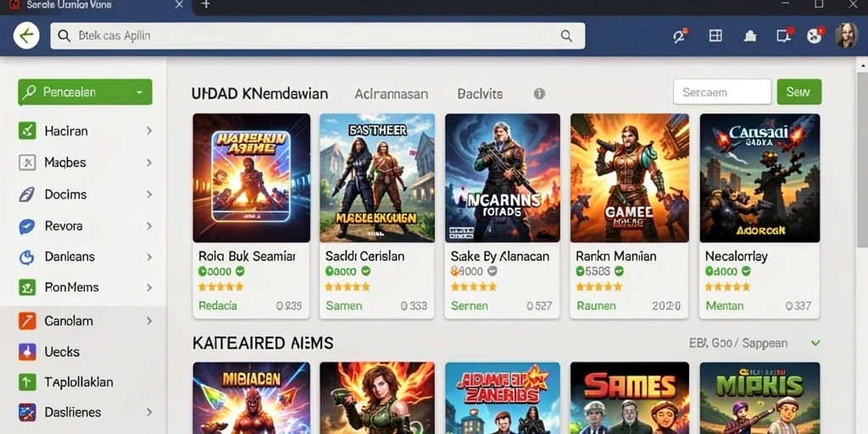Viewport: 868px width, 434px height.
Task: Click the info icon beside Baclvits
Action: (539, 93)
